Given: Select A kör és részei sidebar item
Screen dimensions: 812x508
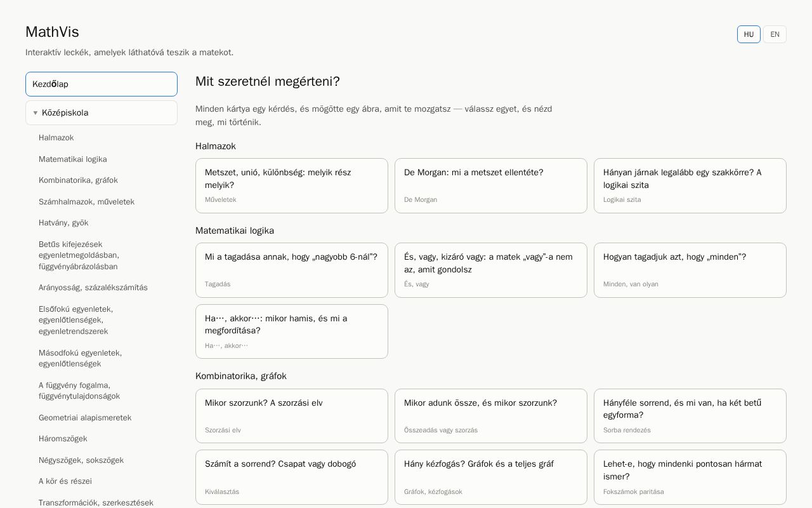Looking at the screenshot, I should pos(65,481).
